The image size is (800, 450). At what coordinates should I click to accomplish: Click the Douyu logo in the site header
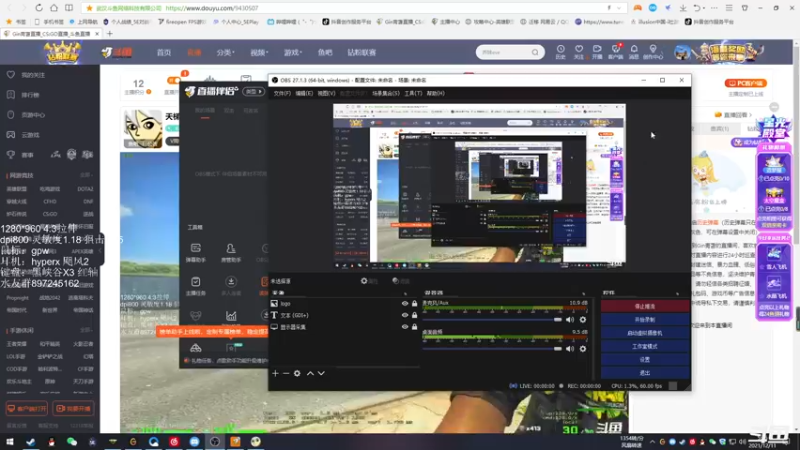point(117,52)
